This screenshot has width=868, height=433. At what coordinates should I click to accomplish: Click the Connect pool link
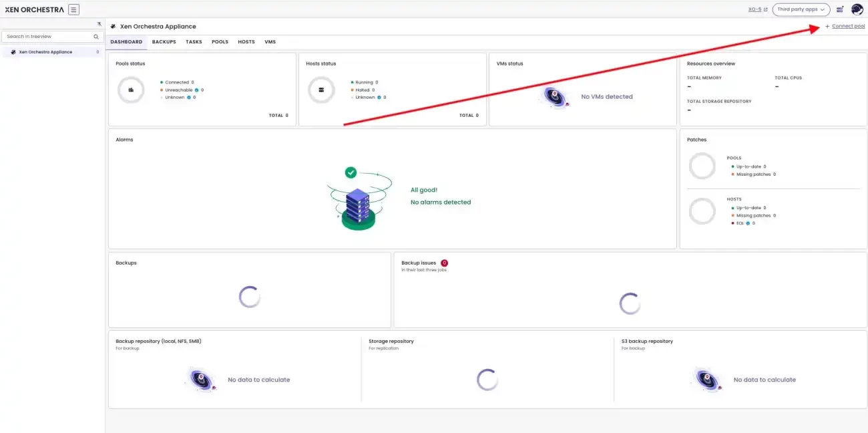[845, 26]
